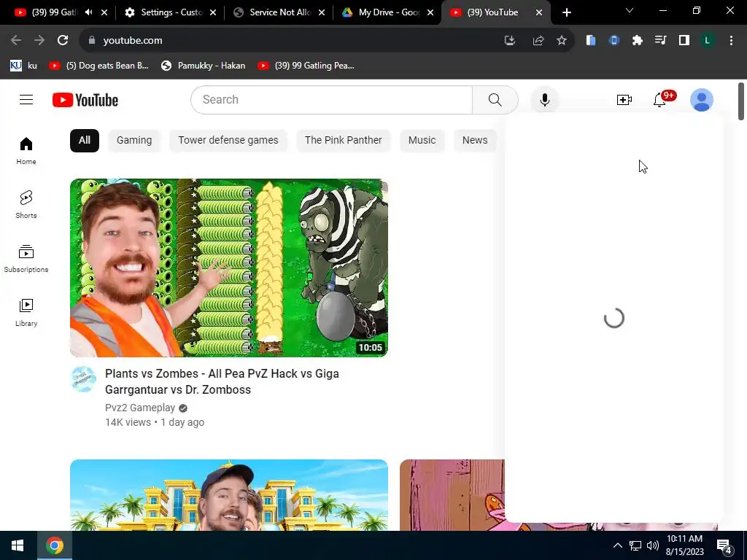
Task: Select the Music filter chip
Action: 422,141
